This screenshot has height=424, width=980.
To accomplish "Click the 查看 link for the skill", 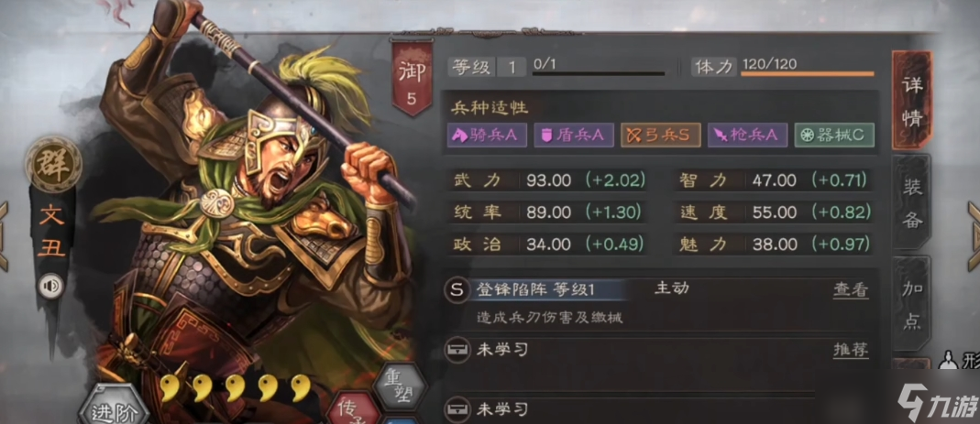I will (851, 289).
